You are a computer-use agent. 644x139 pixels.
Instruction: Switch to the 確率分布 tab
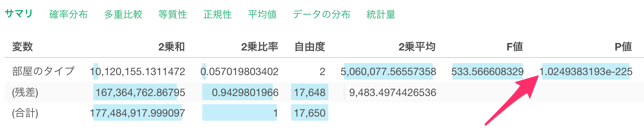coord(68,14)
